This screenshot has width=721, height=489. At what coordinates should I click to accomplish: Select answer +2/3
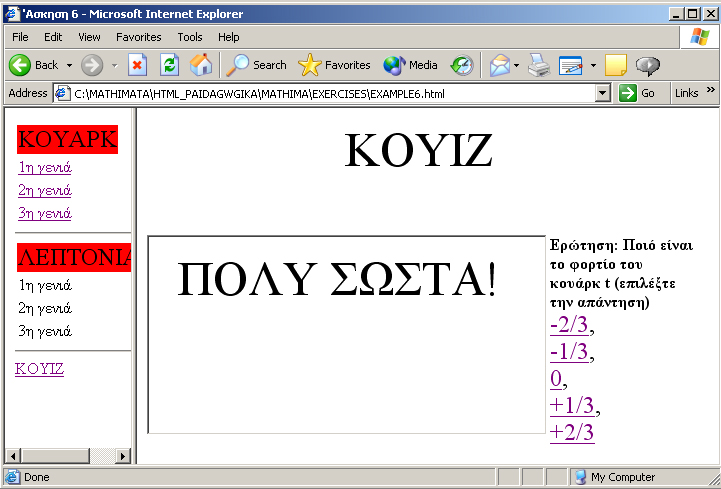(x=572, y=432)
